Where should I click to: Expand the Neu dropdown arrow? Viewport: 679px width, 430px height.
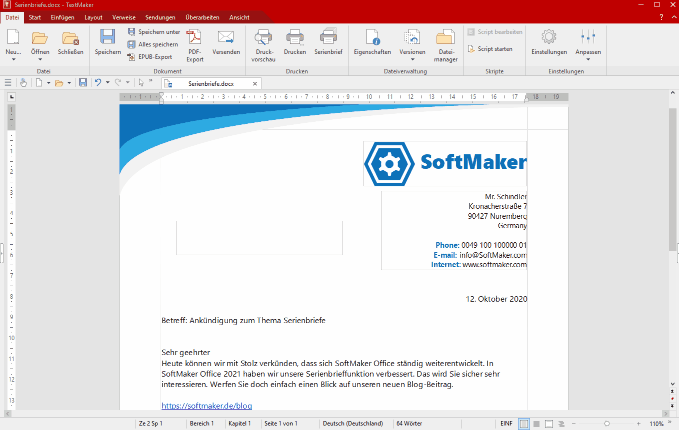pyautogui.click(x=13, y=59)
